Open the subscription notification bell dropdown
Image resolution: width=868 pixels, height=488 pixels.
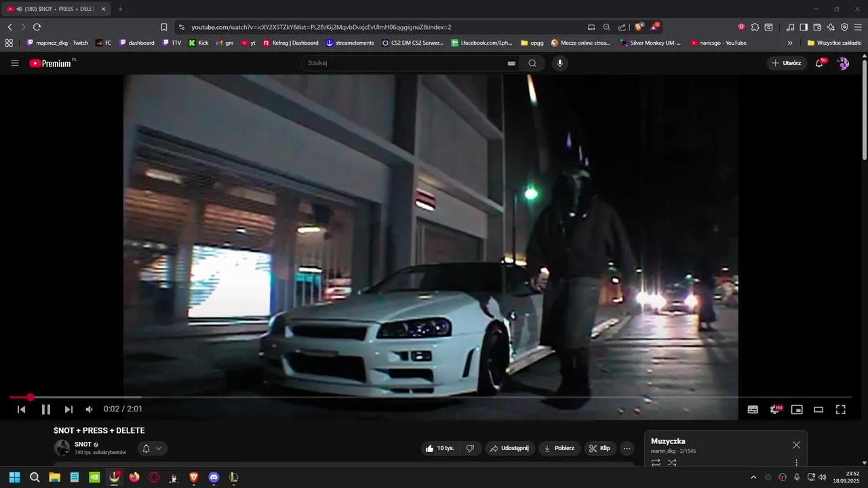(x=153, y=448)
